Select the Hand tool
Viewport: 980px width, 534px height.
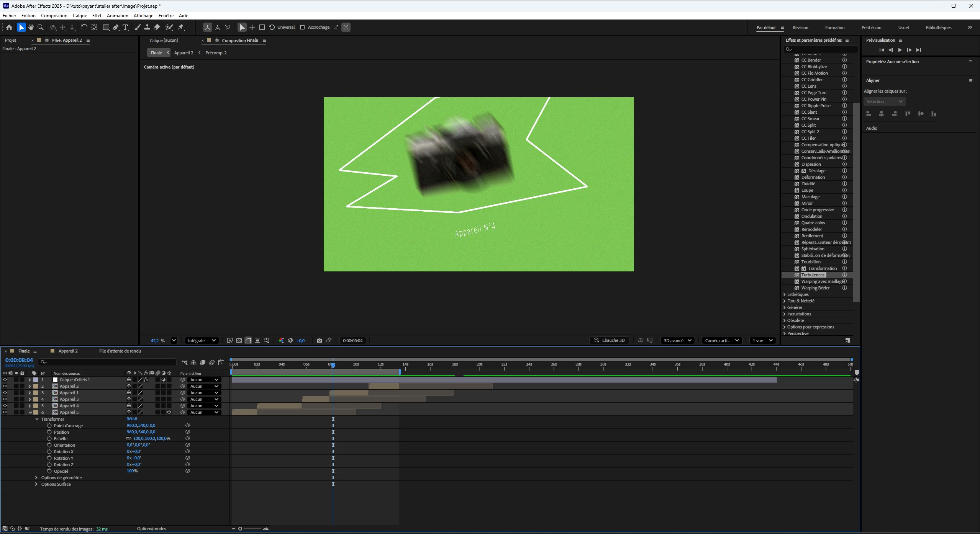point(31,27)
